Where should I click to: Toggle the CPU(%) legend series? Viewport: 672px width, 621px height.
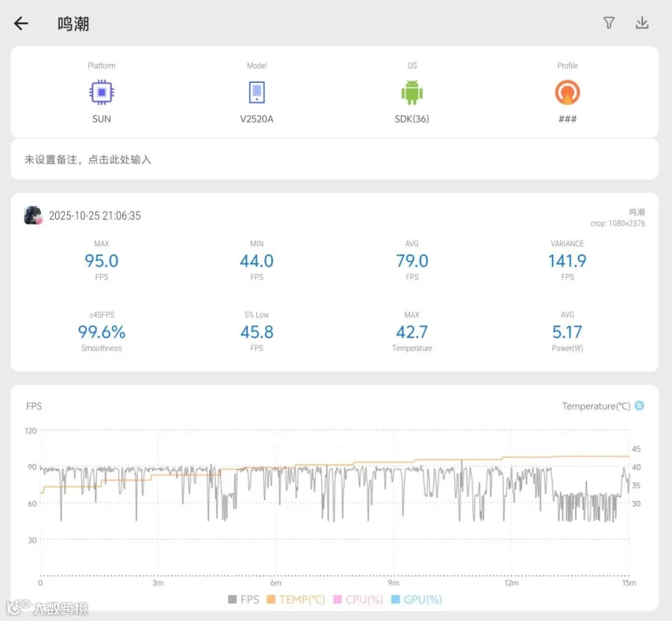pos(358,599)
